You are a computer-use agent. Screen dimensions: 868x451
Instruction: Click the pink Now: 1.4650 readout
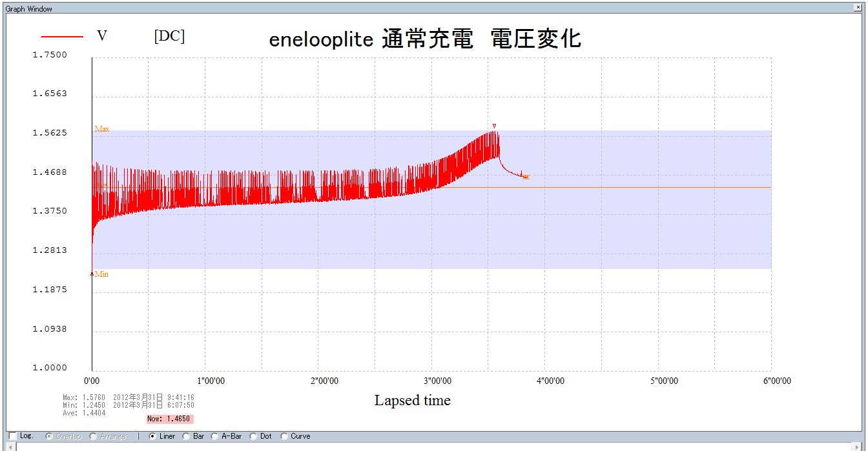click(x=170, y=419)
